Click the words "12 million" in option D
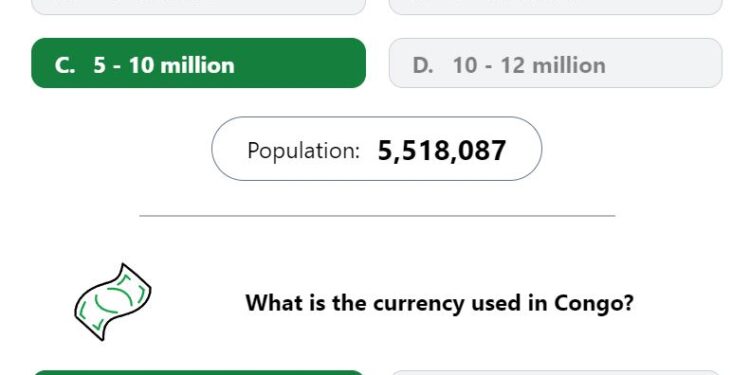The height and width of the screenshot is (375, 750). [553, 65]
